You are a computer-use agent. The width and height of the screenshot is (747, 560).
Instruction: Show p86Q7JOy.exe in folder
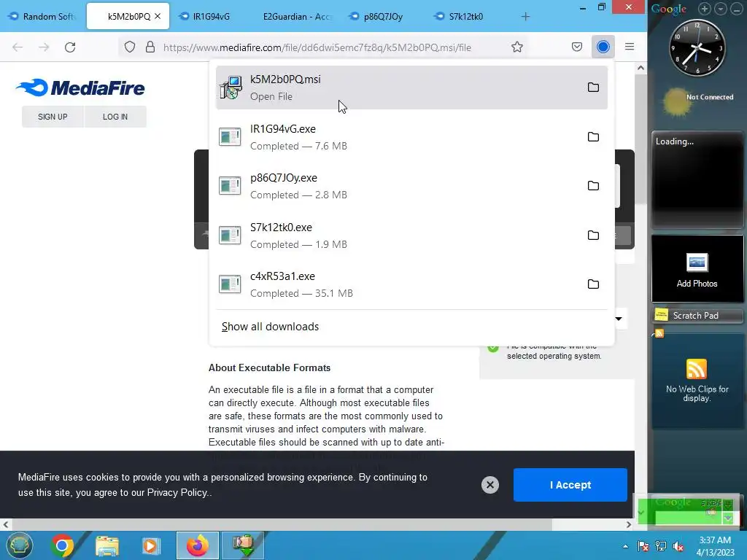pos(593,186)
